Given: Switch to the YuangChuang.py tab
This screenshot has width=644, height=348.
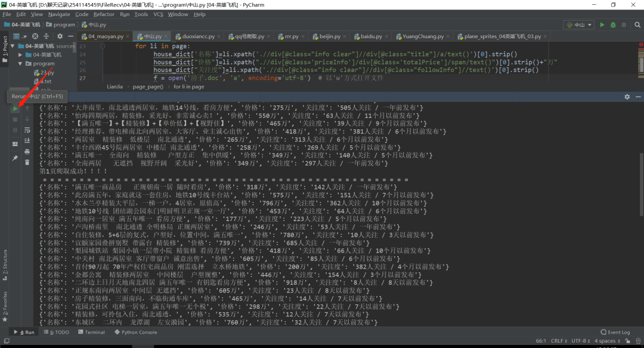Looking at the screenshot, I should [423, 36].
